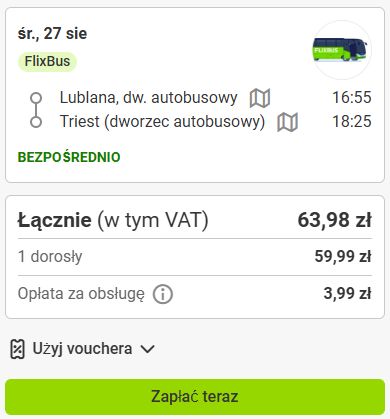Click the Triest (dworzec autobusowy) stop name
Screen dimensions: 390x419
162,121
